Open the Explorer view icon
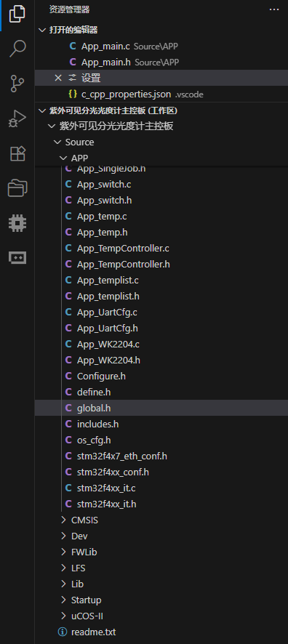 coord(17,14)
